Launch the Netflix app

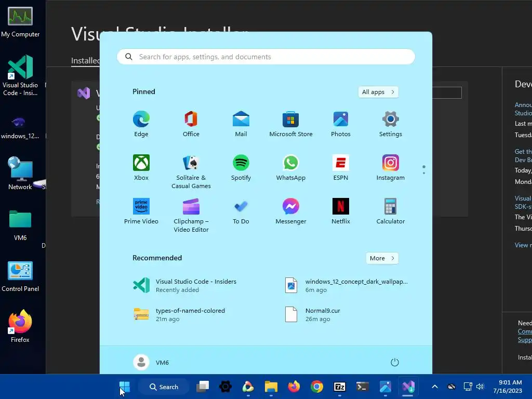341,211
